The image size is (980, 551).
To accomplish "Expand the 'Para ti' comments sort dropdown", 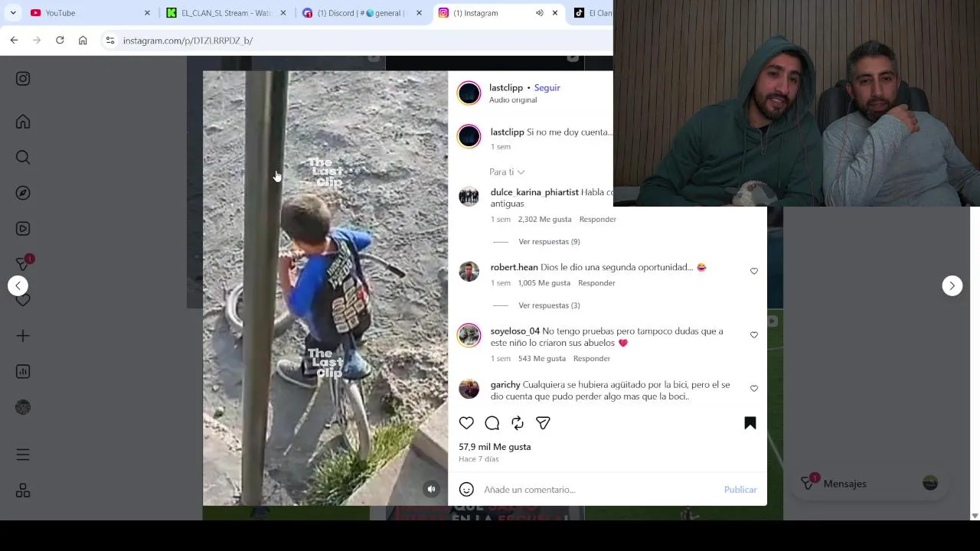I will [507, 172].
